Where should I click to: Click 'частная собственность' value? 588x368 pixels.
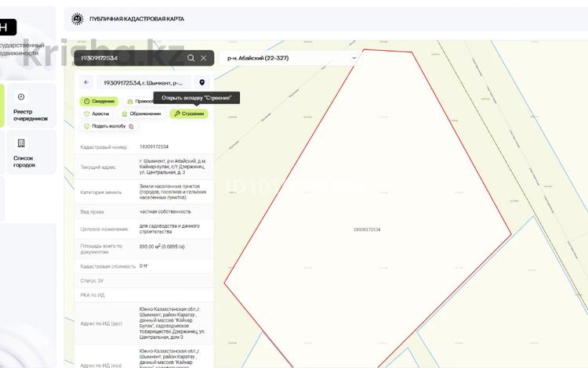pyautogui.click(x=165, y=211)
